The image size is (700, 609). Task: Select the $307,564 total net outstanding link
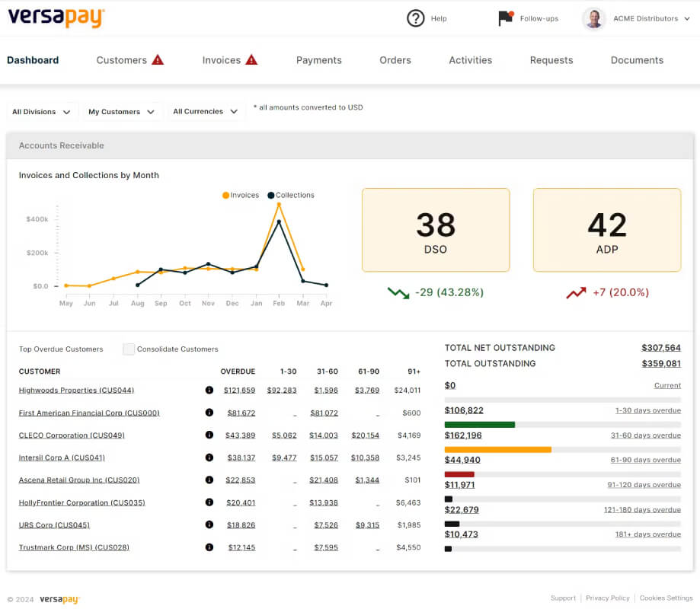coord(661,348)
